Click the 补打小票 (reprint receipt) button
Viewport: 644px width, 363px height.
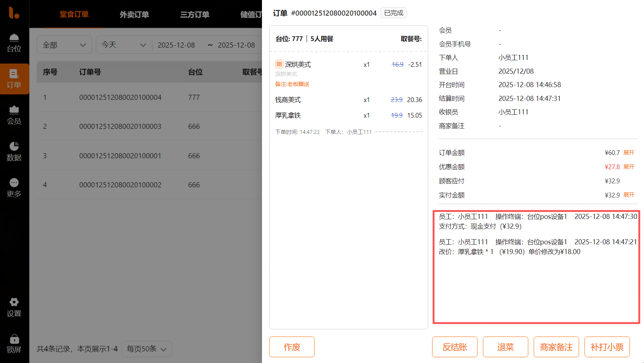click(607, 347)
